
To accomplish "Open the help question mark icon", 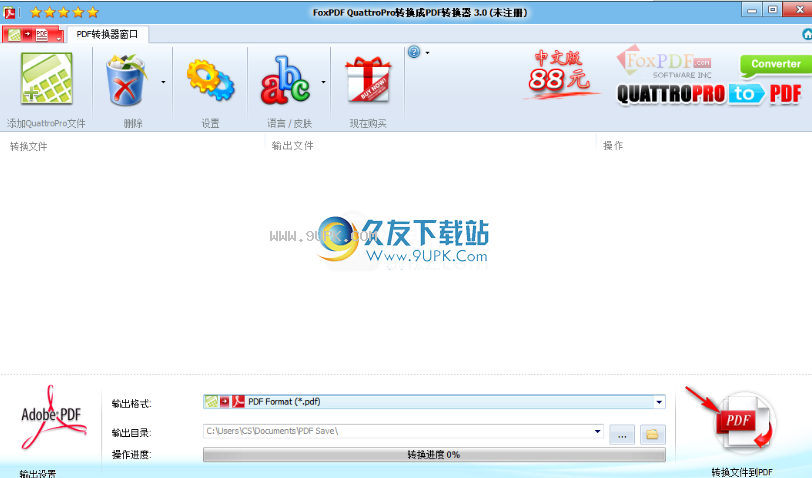I will pyautogui.click(x=414, y=52).
